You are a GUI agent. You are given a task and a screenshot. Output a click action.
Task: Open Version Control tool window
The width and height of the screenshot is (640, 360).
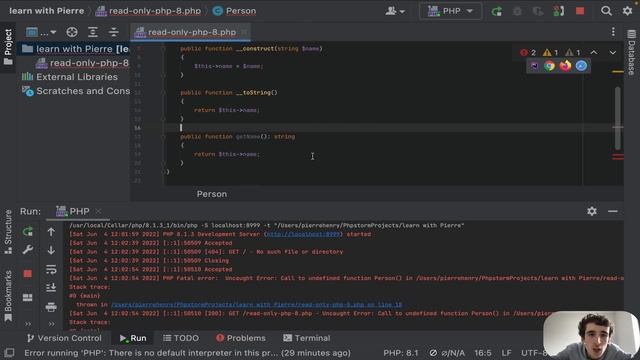tap(64, 338)
